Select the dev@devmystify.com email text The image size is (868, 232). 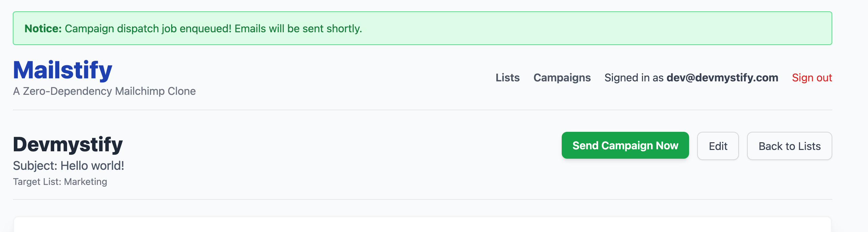tap(722, 78)
